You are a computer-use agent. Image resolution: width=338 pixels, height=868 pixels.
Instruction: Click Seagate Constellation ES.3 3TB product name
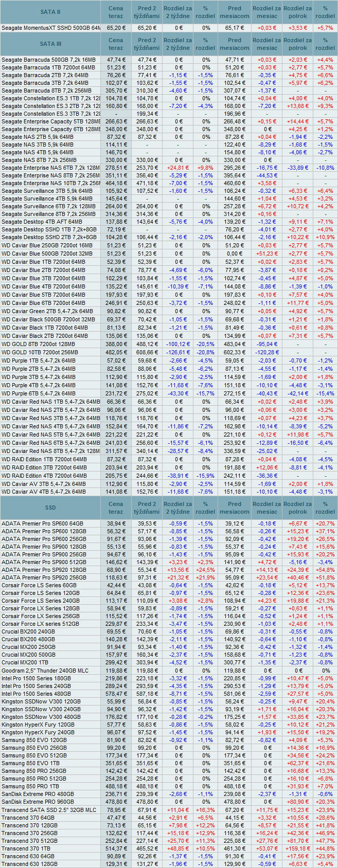click(x=51, y=114)
